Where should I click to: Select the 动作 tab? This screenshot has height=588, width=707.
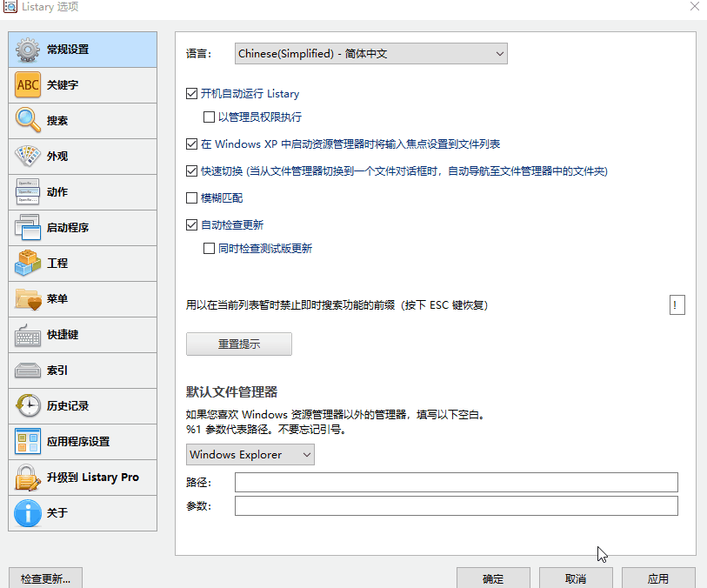(x=83, y=192)
